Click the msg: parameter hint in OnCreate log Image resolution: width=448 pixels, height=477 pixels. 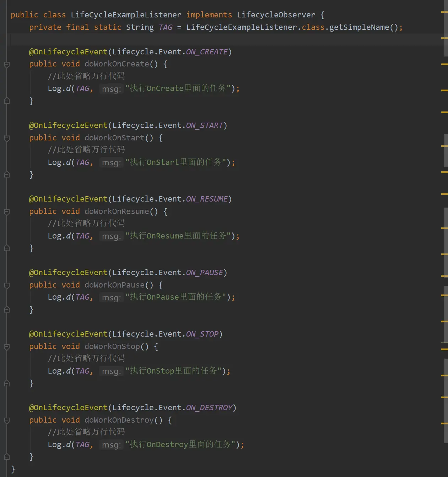(111, 89)
